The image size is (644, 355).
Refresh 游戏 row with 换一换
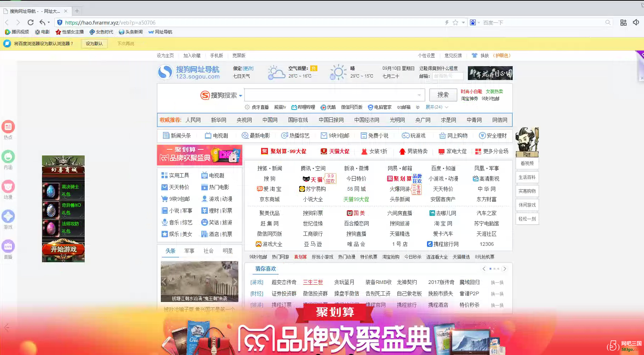pos(497,282)
